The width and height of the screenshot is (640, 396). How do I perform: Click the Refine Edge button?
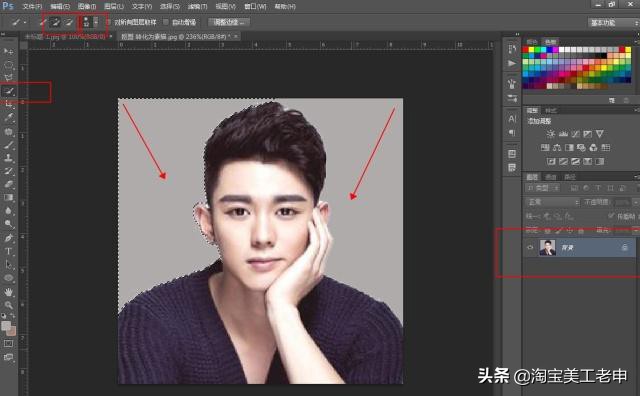[229, 22]
